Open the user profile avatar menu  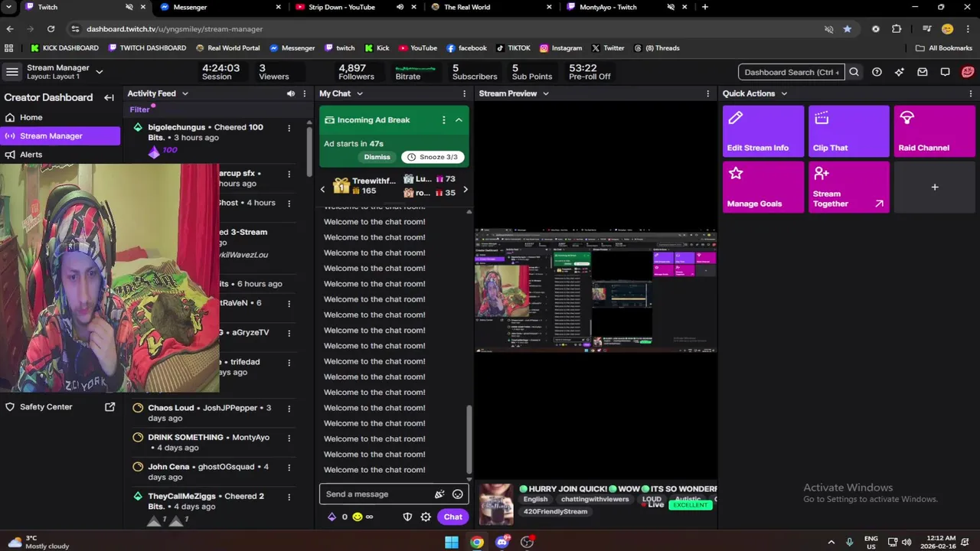click(968, 72)
